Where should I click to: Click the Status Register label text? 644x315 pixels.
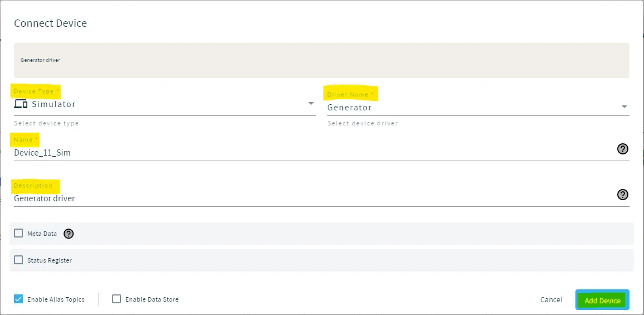(50, 260)
